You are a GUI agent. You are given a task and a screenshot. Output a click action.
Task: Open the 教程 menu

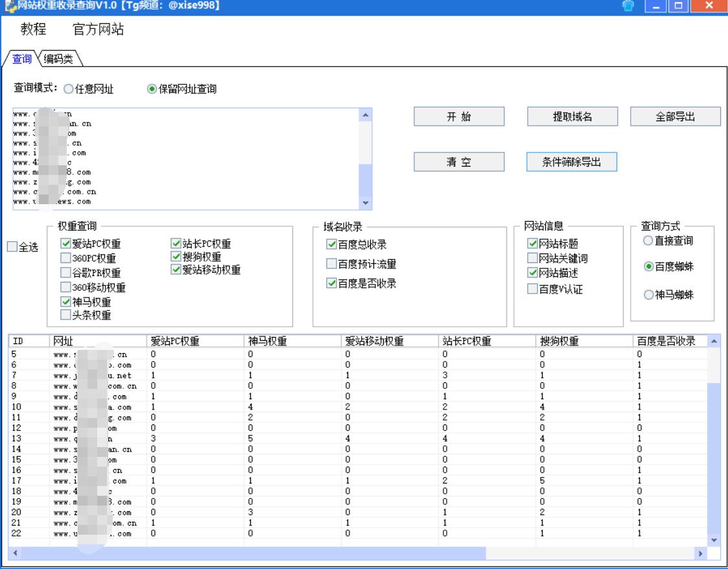click(33, 29)
